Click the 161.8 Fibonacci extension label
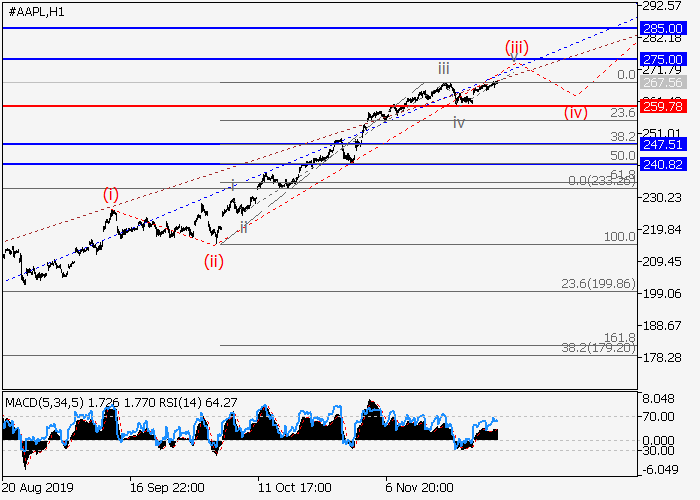Image resolution: width=700 pixels, height=500 pixels. [x=620, y=338]
